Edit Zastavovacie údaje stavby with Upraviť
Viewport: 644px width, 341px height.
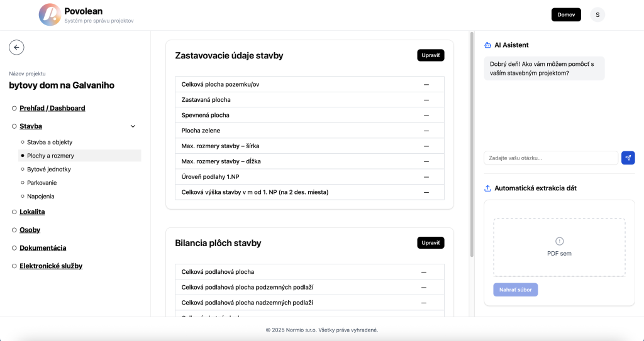430,55
